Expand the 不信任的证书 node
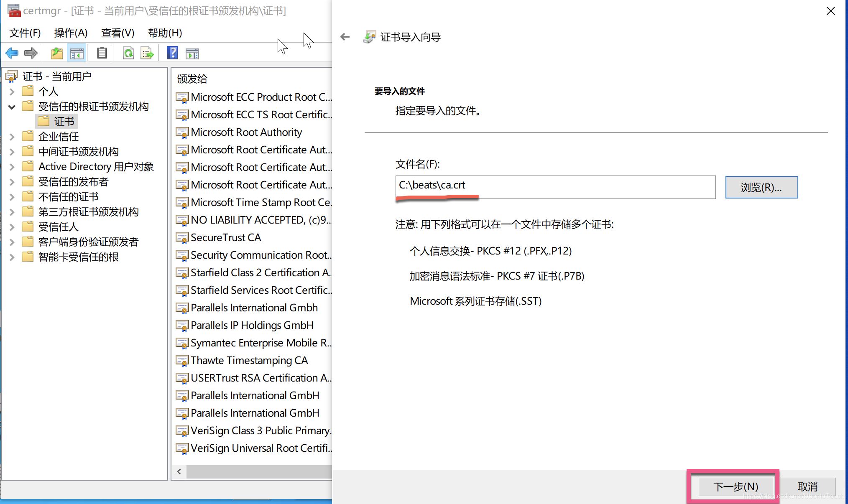The height and width of the screenshot is (504, 848). [12, 197]
